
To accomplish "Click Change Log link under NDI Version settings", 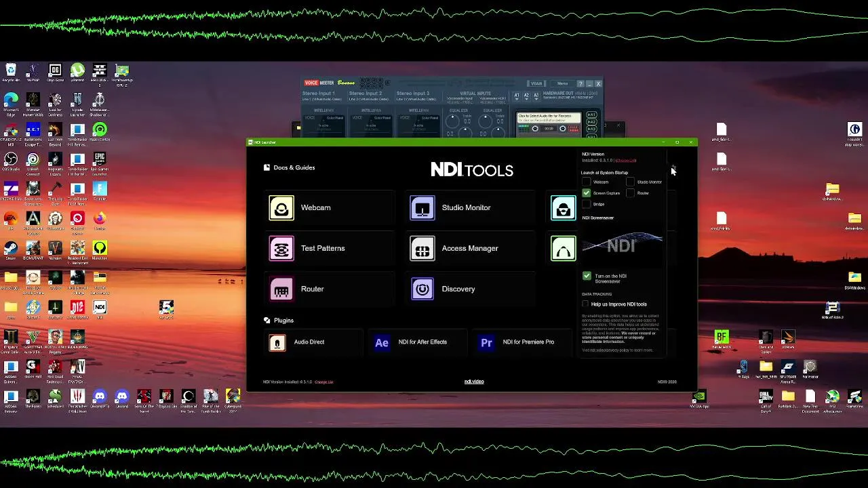I will tap(625, 161).
